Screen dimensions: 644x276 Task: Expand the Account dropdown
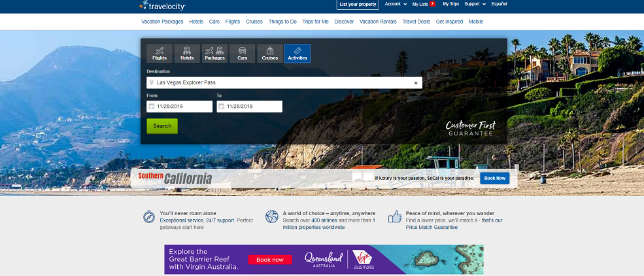[396, 4]
